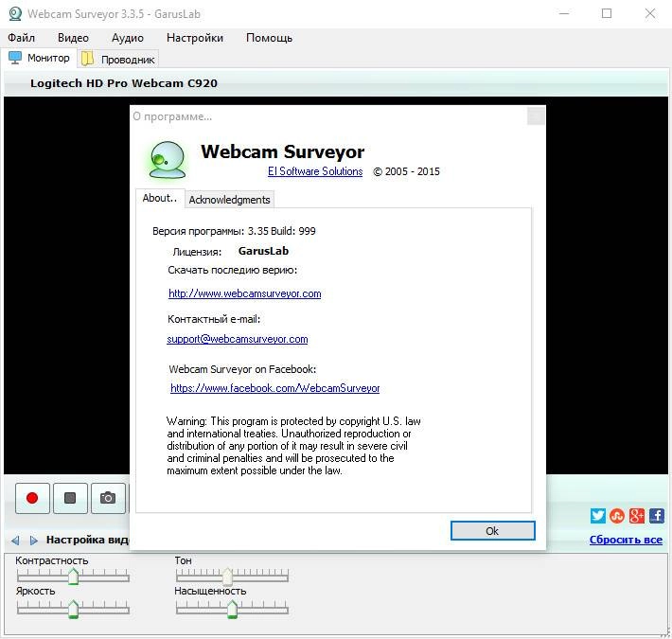Screen dimensions: 672x639
Task: Click Ok button in About dialog
Action: pos(493,530)
